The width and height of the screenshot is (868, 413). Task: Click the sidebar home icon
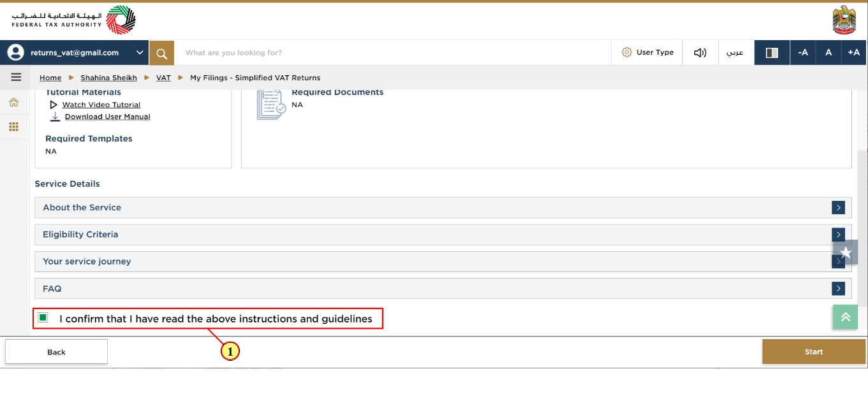pyautogui.click(x=13, y=102)
